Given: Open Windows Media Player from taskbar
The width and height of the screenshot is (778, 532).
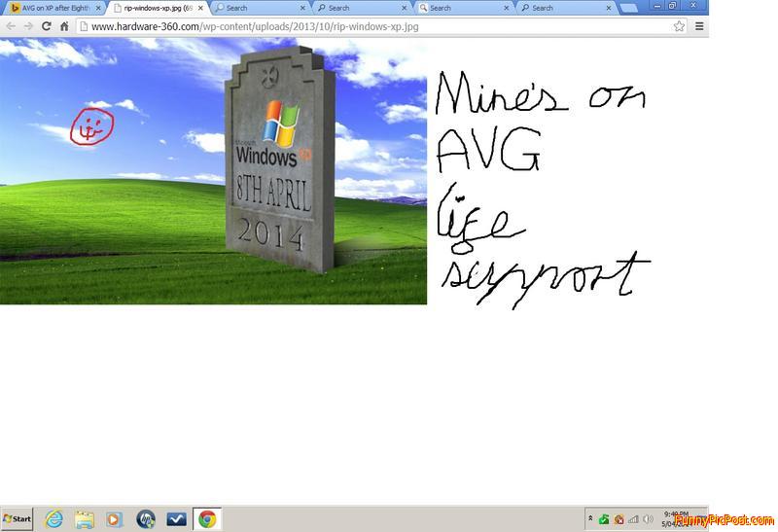Looking at the screenshot, I should [114, 519].
